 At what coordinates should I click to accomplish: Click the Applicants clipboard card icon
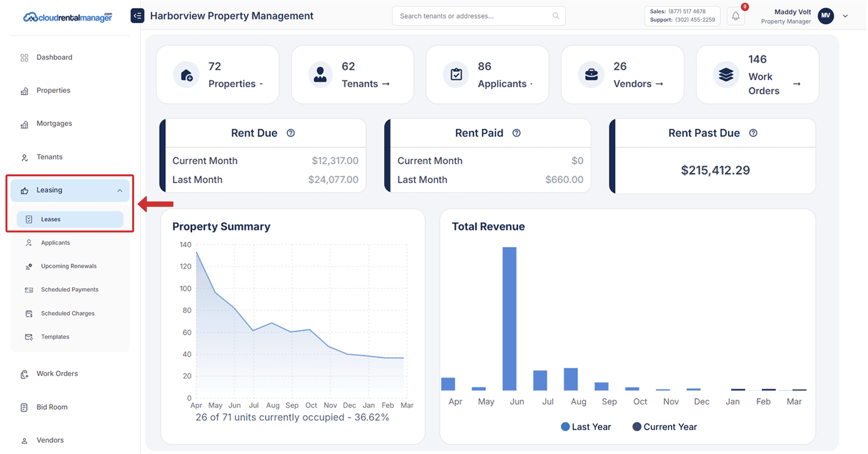pos(456,75)
